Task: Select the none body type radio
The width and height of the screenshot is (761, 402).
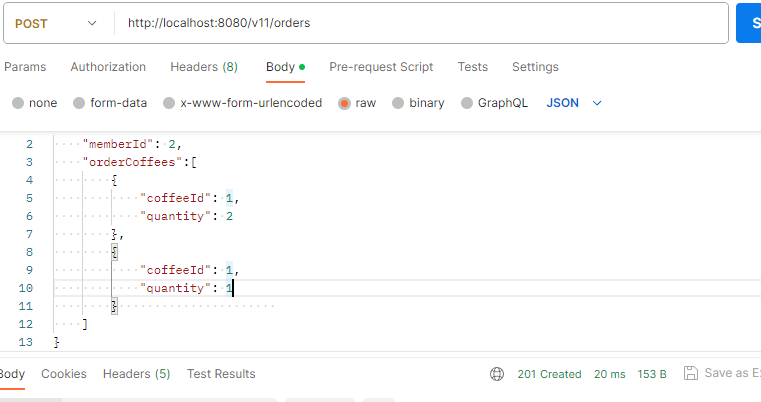Action: point(18,103)
